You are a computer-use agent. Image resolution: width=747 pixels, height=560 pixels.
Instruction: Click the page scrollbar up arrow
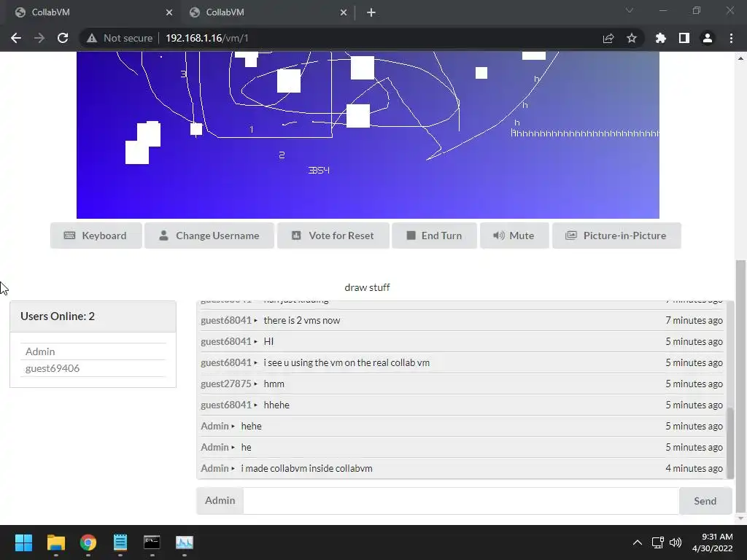[740, 58]
